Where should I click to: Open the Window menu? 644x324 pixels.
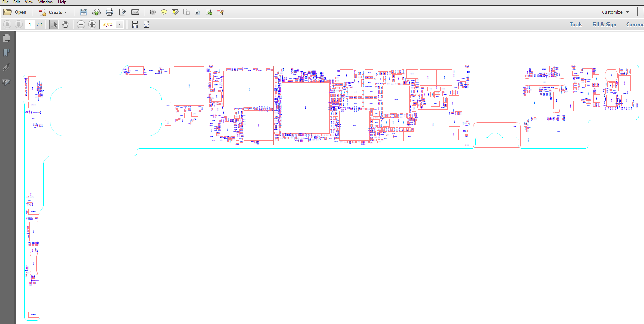(45, 2)
